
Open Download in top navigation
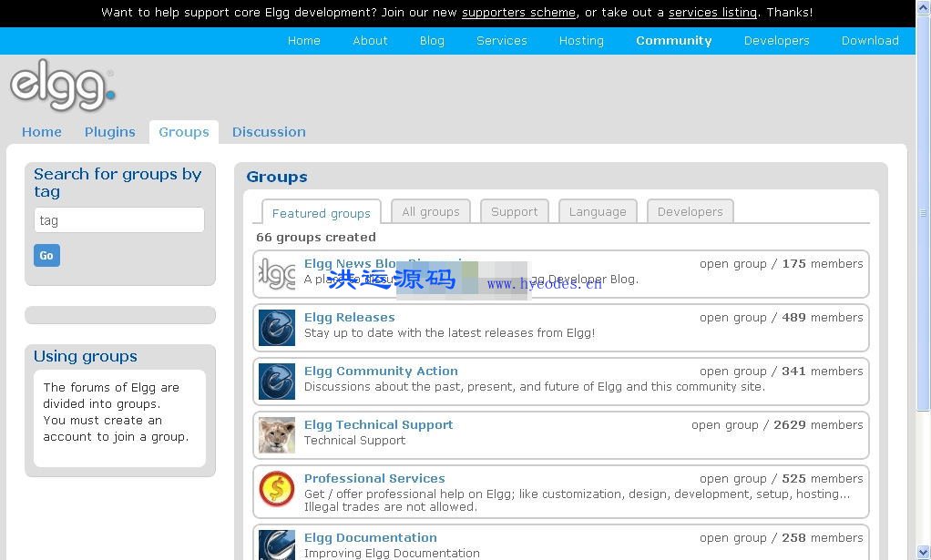(870, 40)
